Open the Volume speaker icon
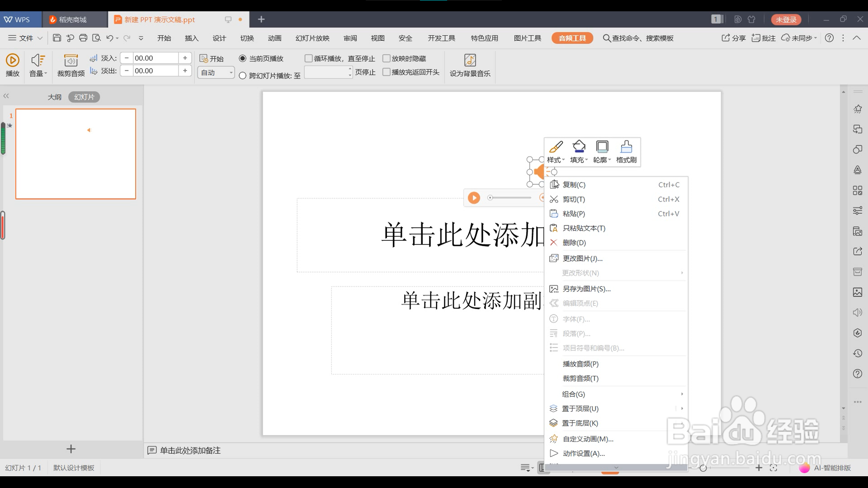 coord(37,60)
